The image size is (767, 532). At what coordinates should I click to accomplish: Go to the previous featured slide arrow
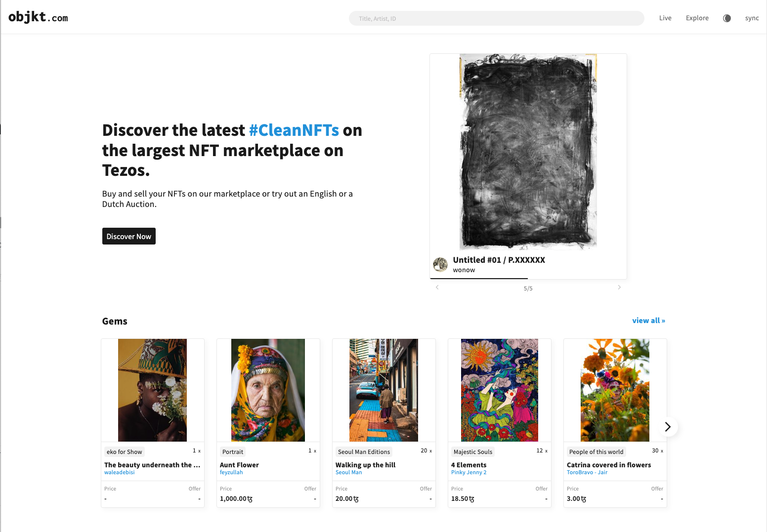[437, 287]
